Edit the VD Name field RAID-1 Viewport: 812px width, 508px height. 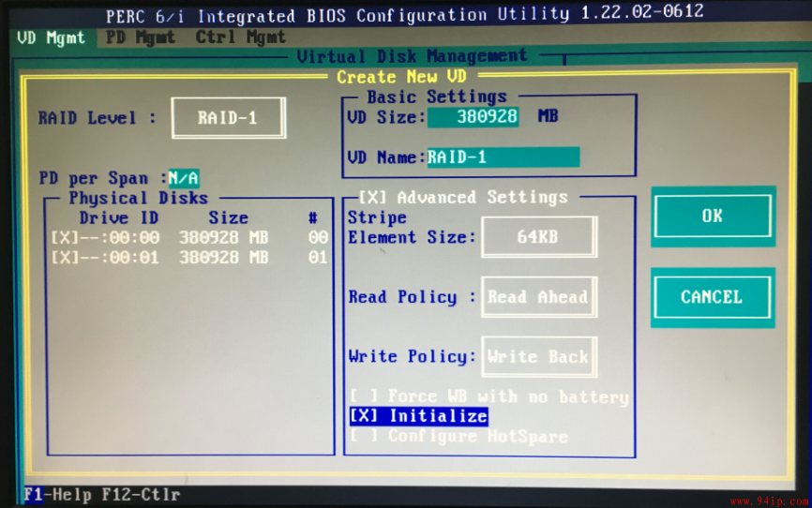pyautogui.click(x=503, y=157)
